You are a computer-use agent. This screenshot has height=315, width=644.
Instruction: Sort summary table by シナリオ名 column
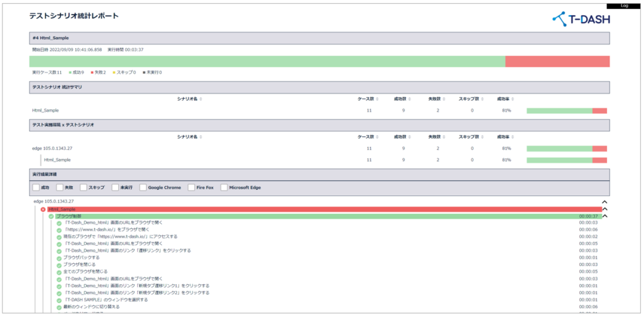(x=201, y=99)
